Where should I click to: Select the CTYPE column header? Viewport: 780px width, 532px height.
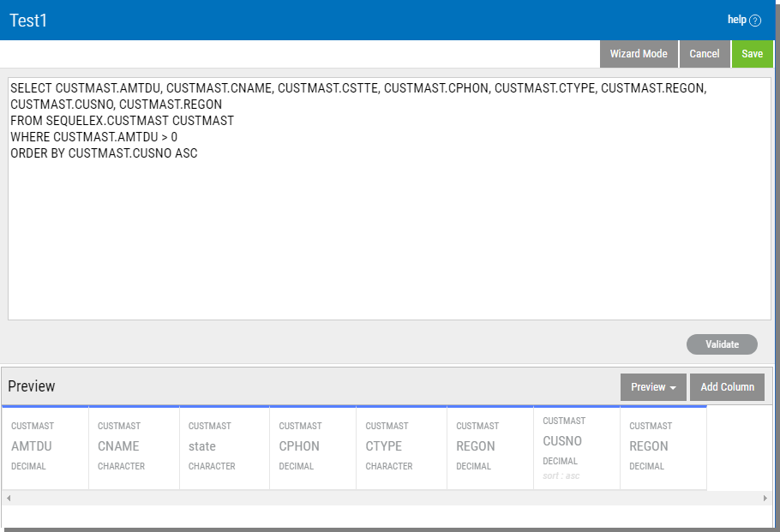pos(401,446)
